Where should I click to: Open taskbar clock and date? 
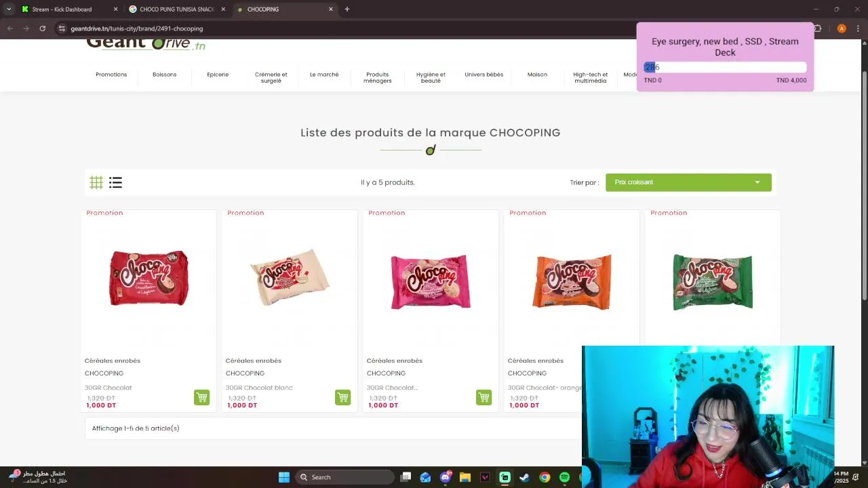click(x=841, y=477)
